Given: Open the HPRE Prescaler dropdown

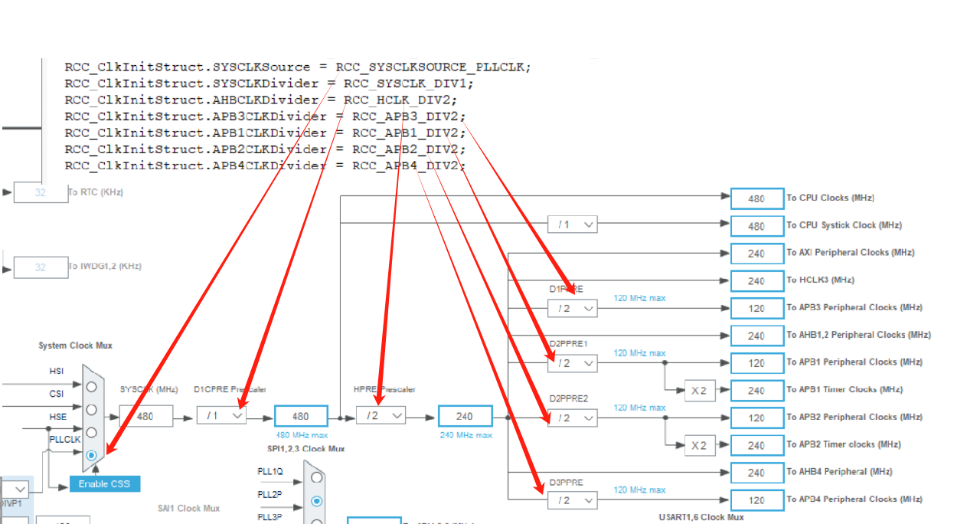Looking at the screenshot, I should [381, 415].
